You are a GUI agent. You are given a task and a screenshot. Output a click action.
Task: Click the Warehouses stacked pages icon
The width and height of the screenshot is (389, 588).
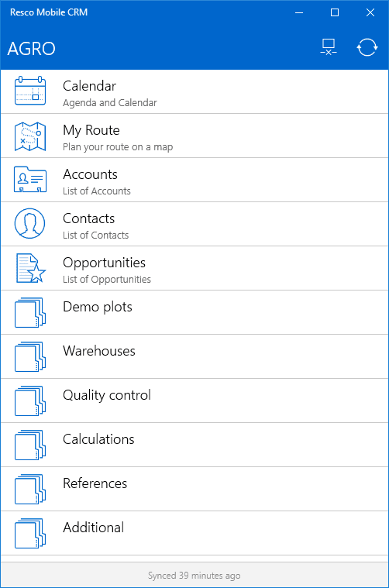(x=30, y=356)
